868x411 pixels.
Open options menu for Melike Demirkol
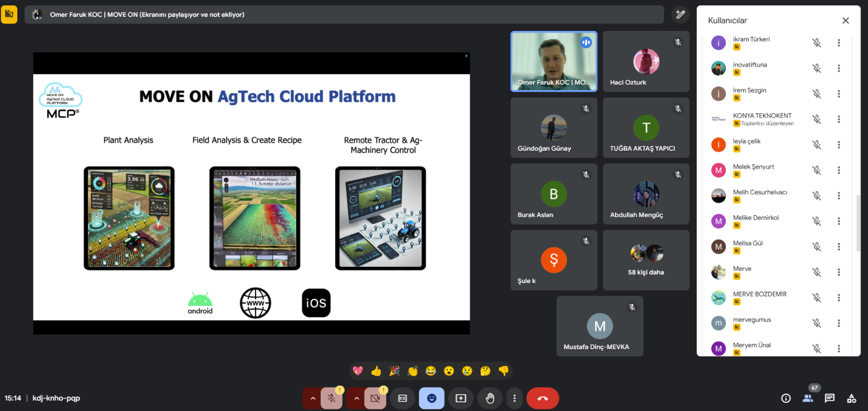click(839, 221)
